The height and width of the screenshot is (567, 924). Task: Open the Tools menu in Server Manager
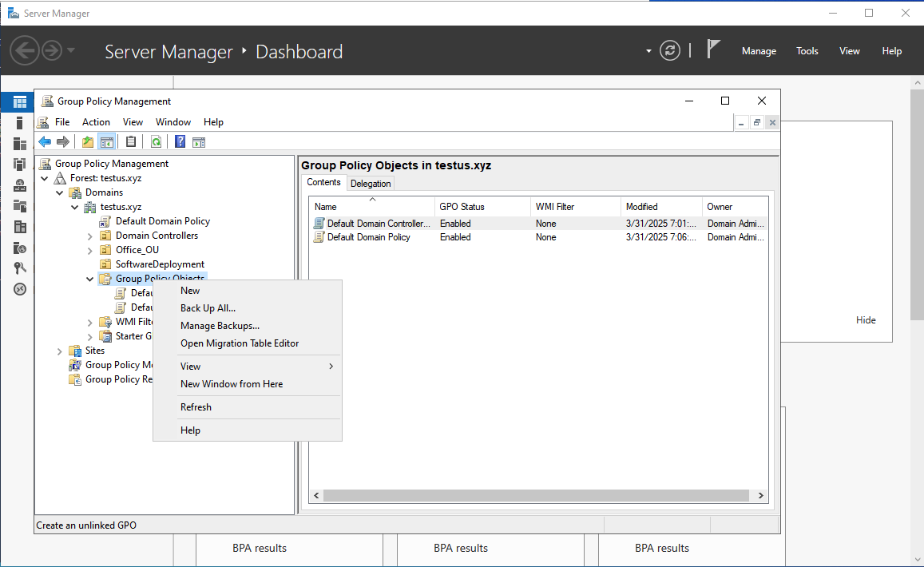coord(807,51)
